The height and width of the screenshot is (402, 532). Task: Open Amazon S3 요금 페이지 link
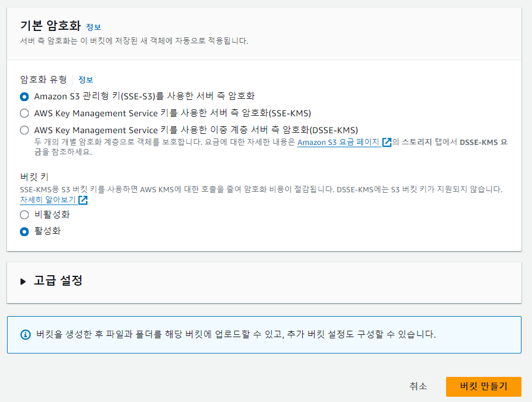[x=338, y=142]
